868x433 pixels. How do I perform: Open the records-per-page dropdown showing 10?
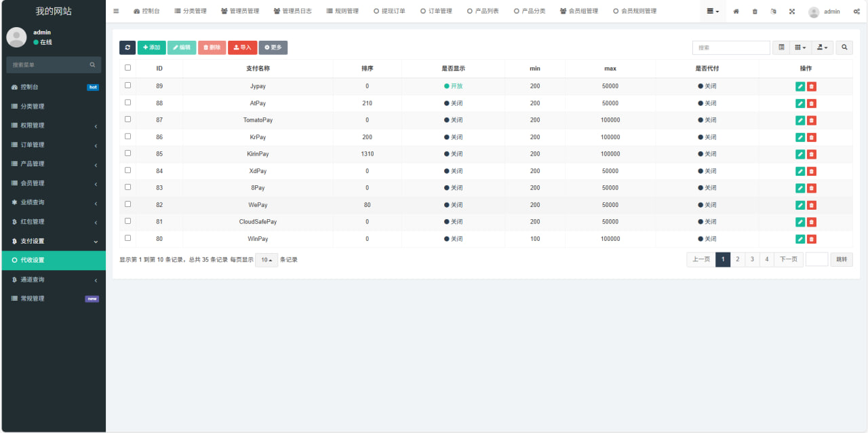[x=267, y=260]
